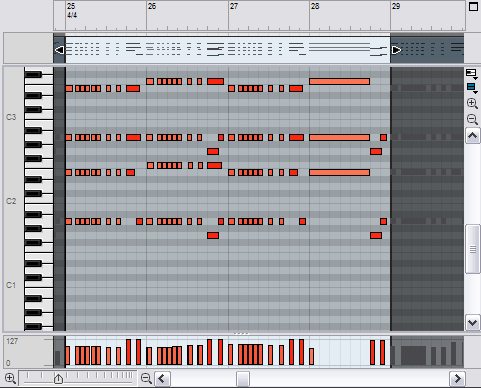The image size is (481, 388).
Task: Select the long top note at bar 28
Action: pyautogui.click(x=339, y=81)
